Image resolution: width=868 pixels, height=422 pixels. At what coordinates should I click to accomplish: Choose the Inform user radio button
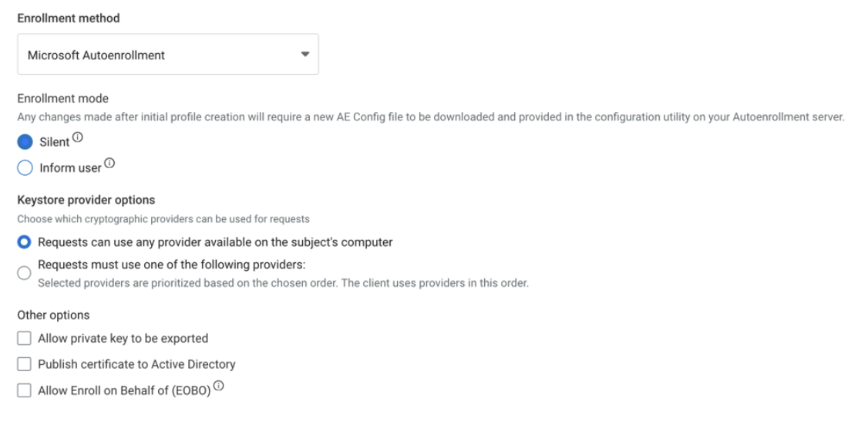25,167
